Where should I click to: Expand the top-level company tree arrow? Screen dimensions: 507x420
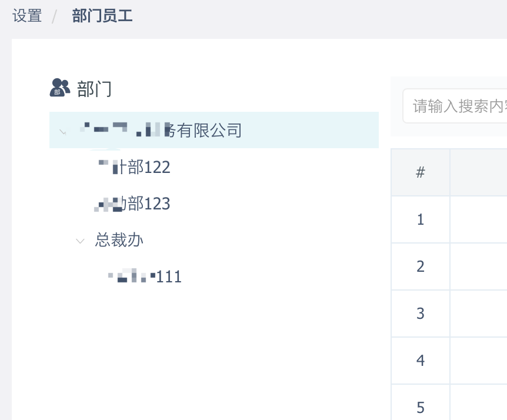pos(62,131)
